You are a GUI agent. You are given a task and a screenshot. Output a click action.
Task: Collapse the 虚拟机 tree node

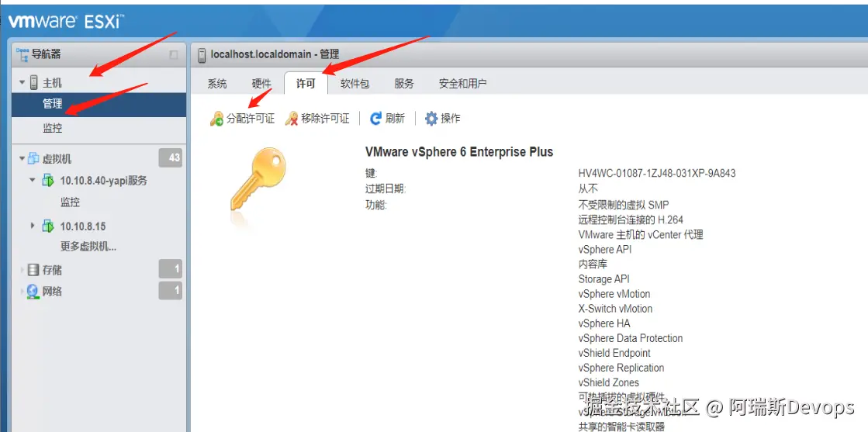(22, 159)
